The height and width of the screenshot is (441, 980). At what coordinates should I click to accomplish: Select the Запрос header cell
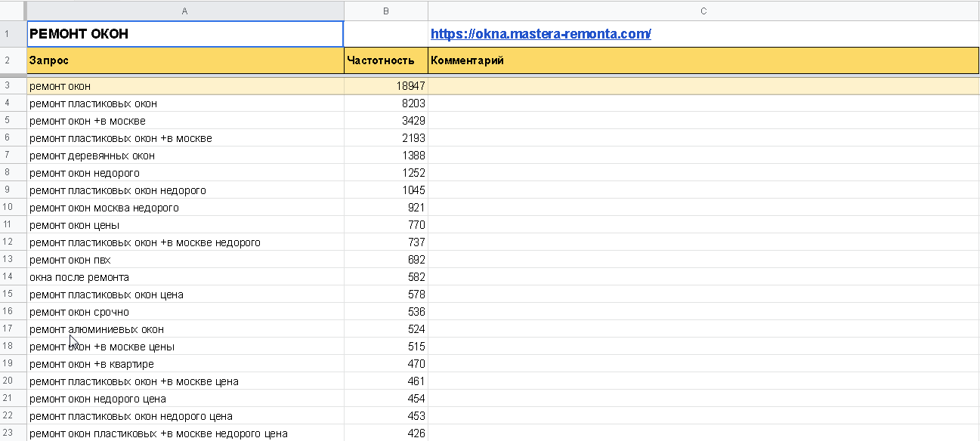185,60
